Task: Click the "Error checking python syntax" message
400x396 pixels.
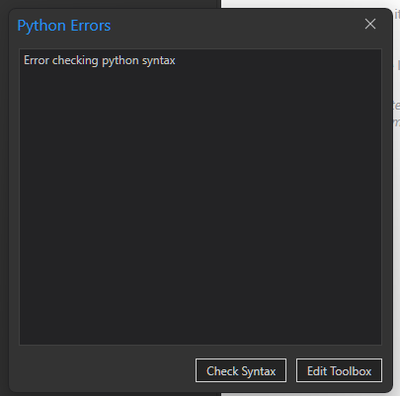Action: tap(99, 61)
